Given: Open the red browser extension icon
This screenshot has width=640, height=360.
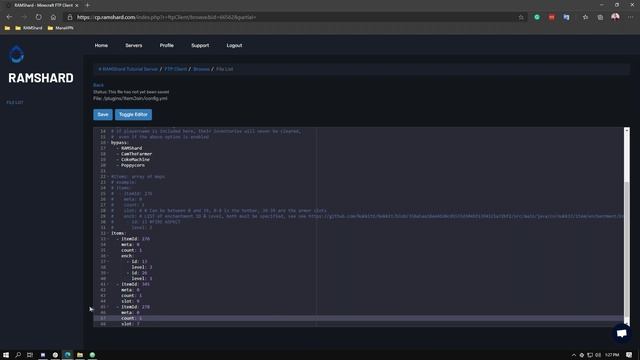Looking at the screenshot, I should click(552, 17).
